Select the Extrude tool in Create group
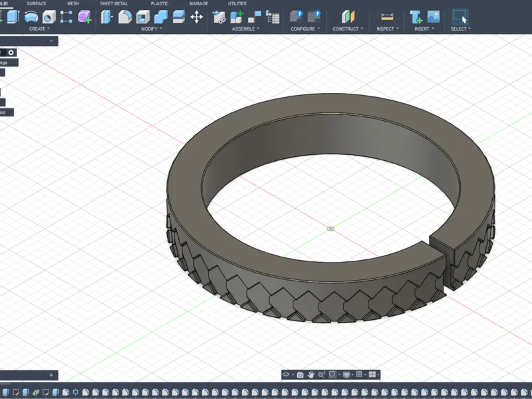The height and width of the screenshot is (399, 532). click(x=13, y=17)
